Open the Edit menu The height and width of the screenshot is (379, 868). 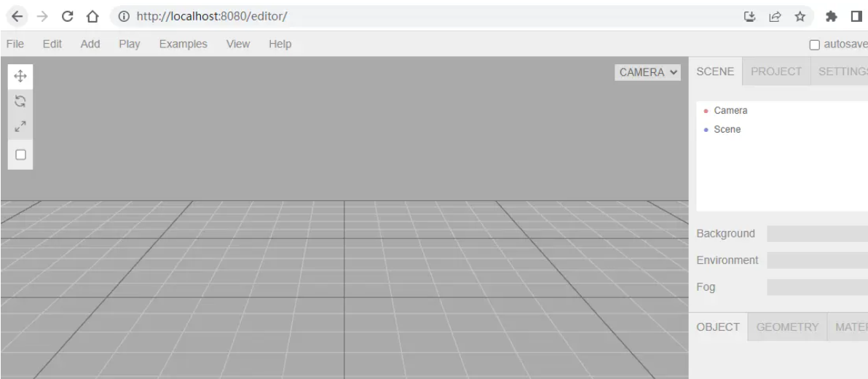click(x=52, y=44)
